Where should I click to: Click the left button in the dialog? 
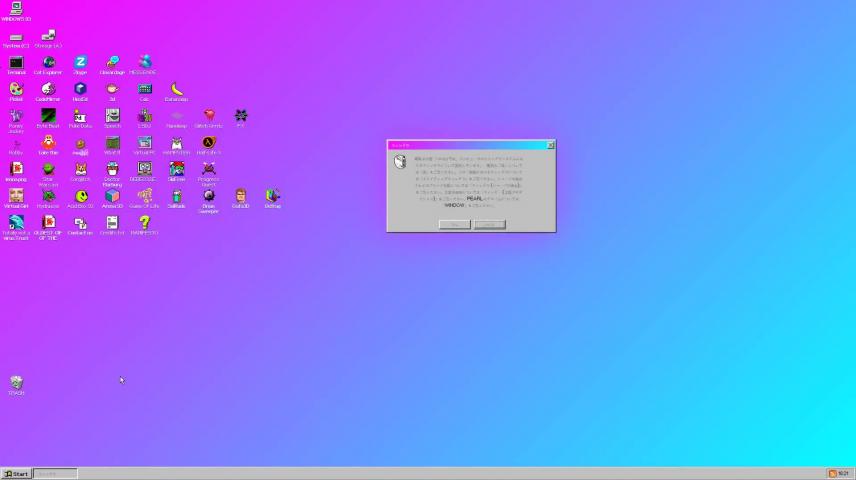(x=454, y=224)
